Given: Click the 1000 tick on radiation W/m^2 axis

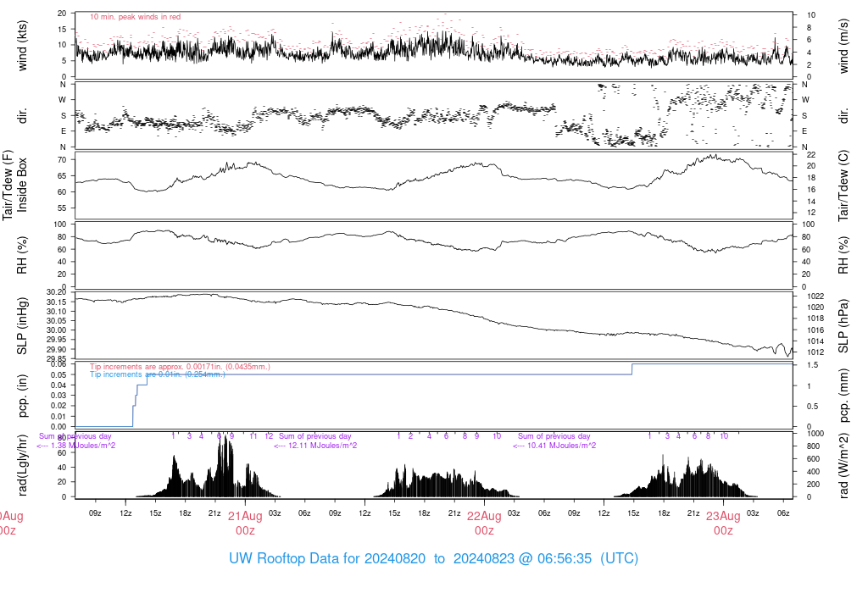Looking at the screenshot, I should (815, 434).
